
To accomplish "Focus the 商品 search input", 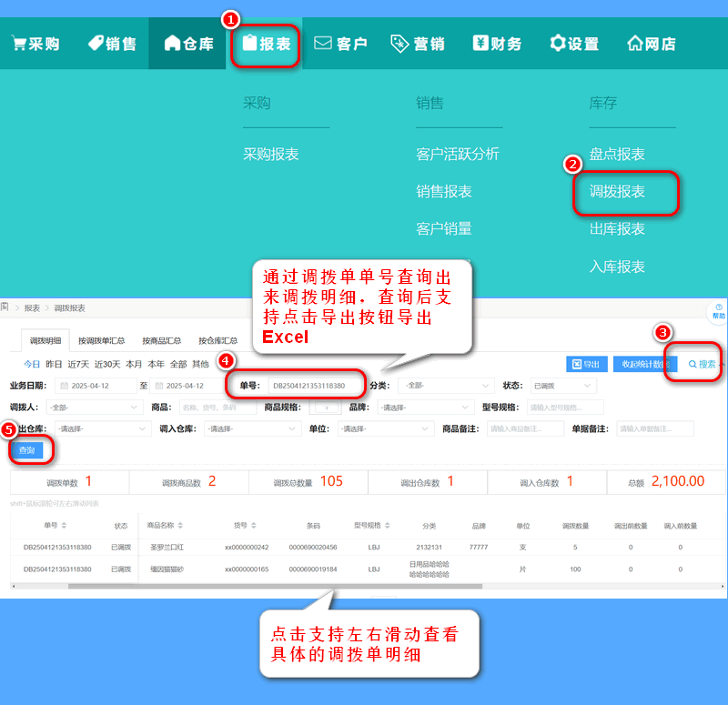I will tap(217, 408).
